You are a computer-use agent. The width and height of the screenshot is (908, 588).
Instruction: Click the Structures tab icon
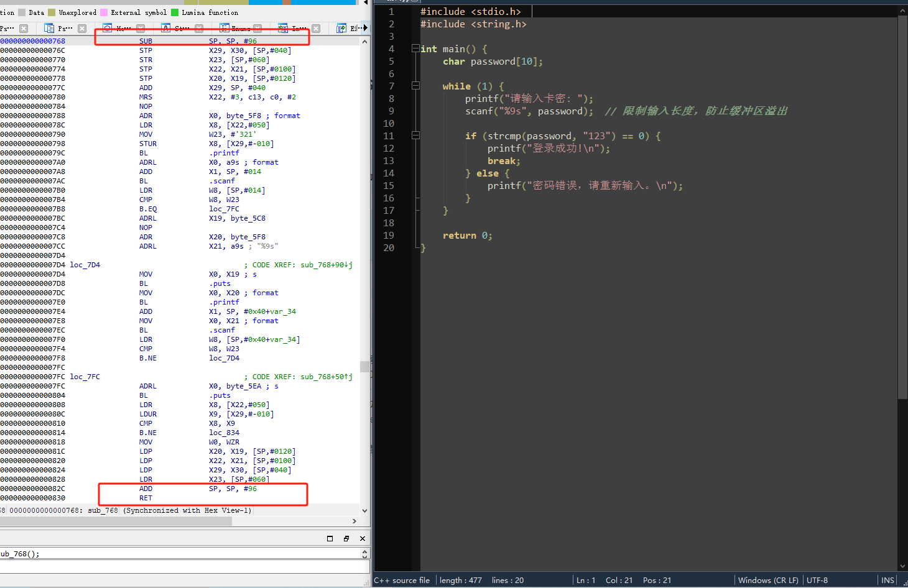(165, 28)
